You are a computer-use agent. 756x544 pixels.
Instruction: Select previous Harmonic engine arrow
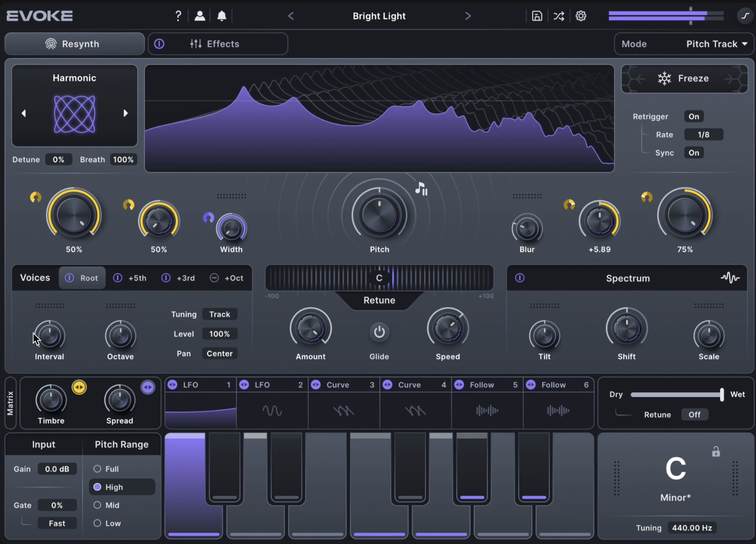[24, 113]
